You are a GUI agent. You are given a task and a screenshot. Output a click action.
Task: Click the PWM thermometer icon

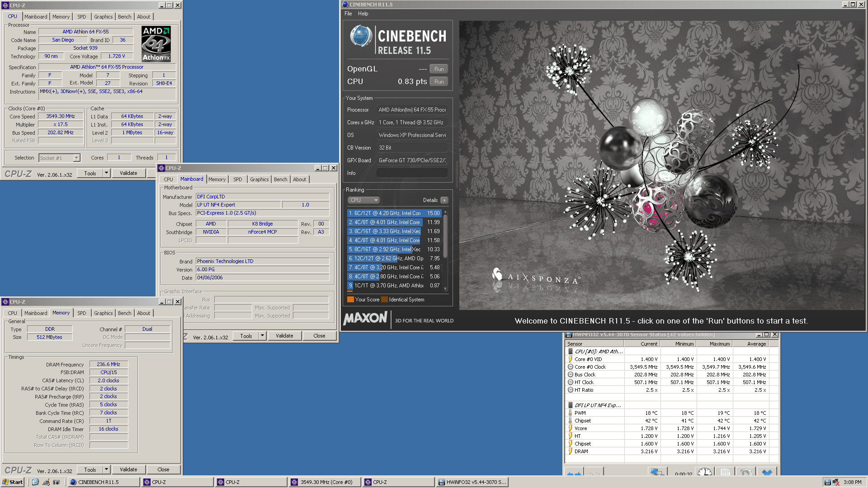[571, 413]
